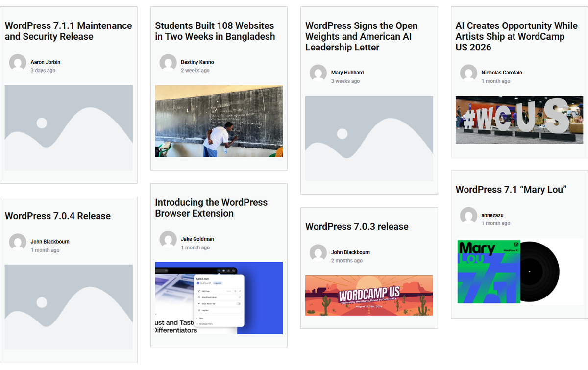588x370 pixels.
Task: Click annezazu's avatar icon
Action: [x=468, y=216]
